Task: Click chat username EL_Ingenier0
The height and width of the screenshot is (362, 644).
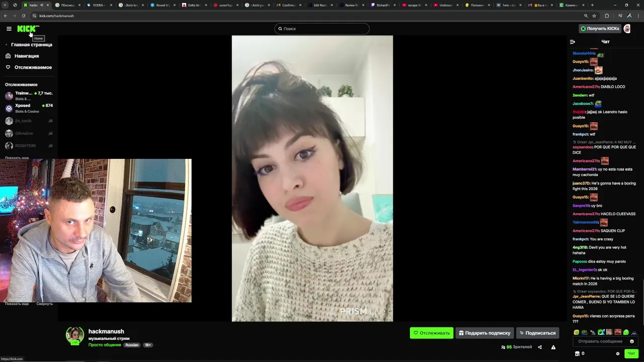Action: click(x=585, y=270)
